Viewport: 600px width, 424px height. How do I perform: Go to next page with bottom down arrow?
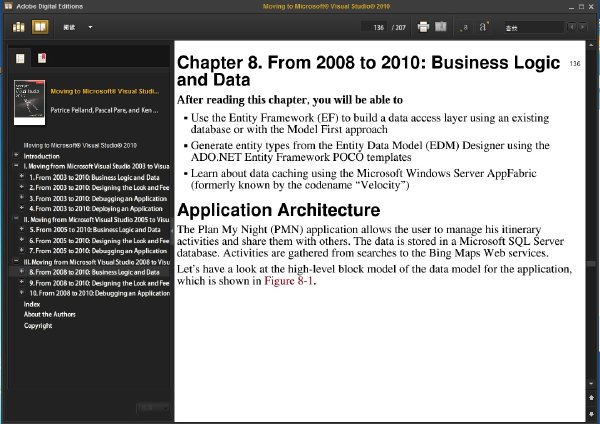(x=591, y=414)
